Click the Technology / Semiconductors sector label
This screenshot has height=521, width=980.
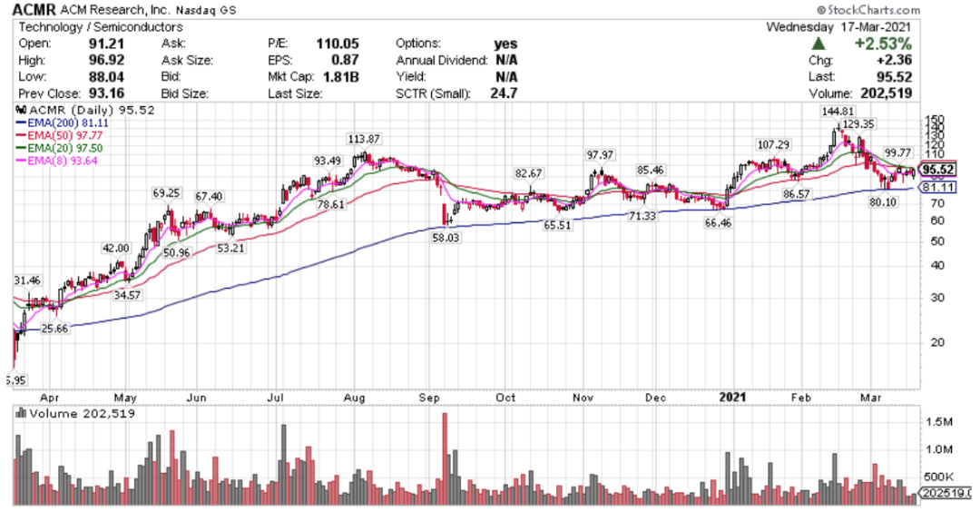[x=100, y=27]
